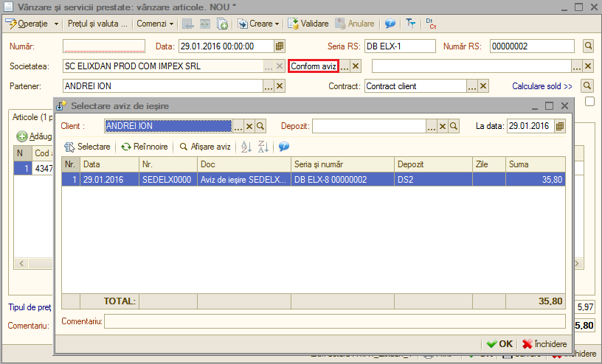Click Afișare aviz button
The width and height of the screenshot is (602, 364).
[x=205, y=147]
